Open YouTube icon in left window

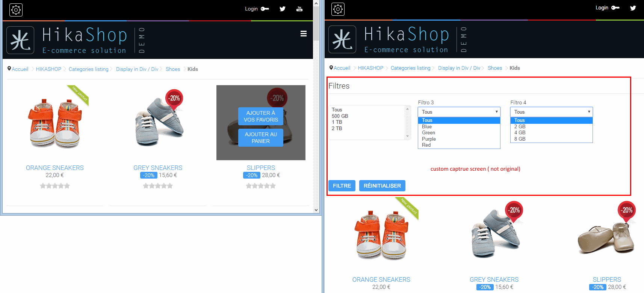[299, 9]
